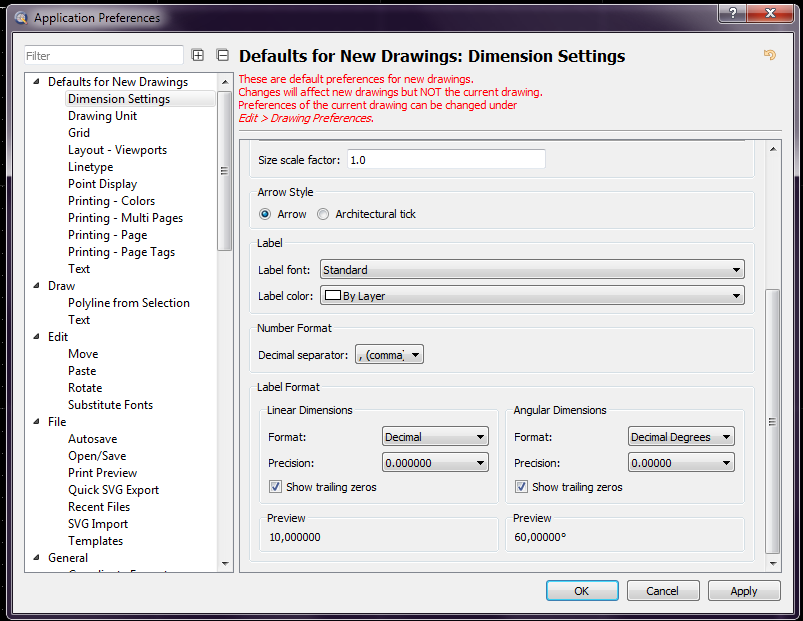Select the Architectural tick arrow style
The width and height of the screenshot is (803, 621).
coord(323,214)
